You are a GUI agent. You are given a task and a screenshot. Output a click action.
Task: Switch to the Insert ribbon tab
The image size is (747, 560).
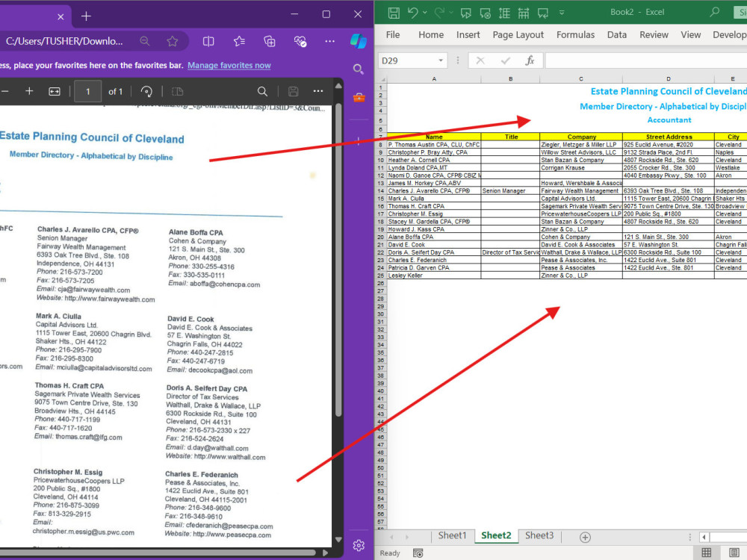(468, 35)
